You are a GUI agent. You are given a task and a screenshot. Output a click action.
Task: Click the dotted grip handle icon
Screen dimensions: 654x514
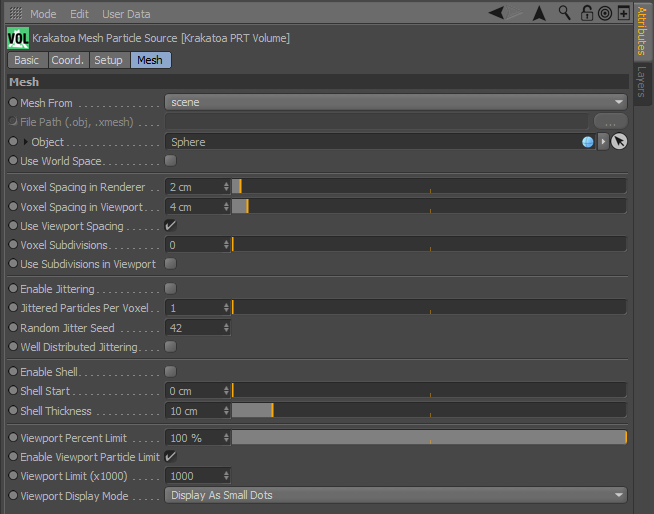tap(16, 13)
